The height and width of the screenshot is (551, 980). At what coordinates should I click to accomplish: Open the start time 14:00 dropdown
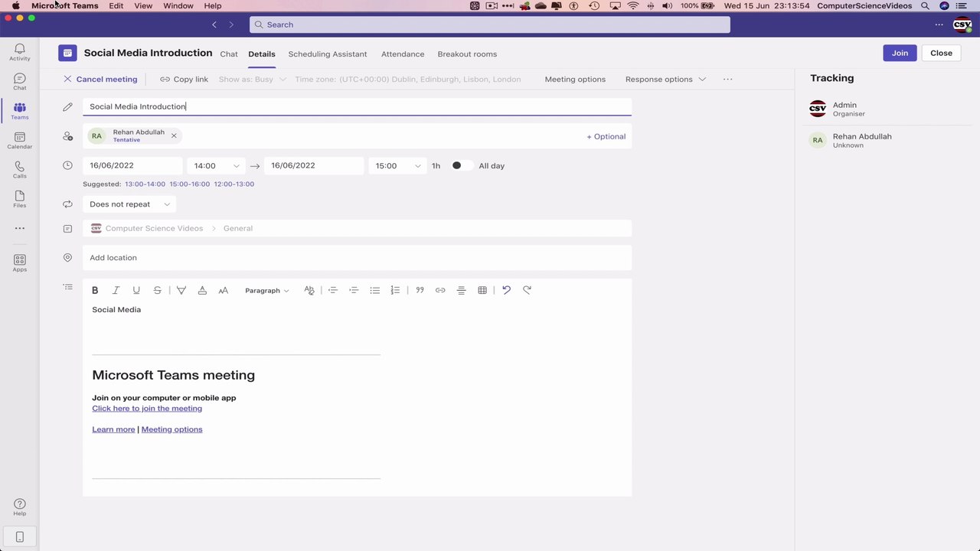click(216, 165)
